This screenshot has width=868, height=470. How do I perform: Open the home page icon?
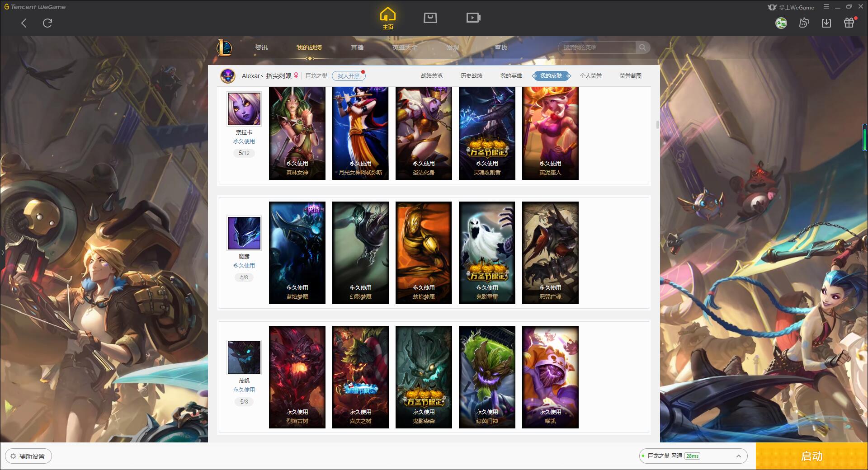tap(387, 19)
